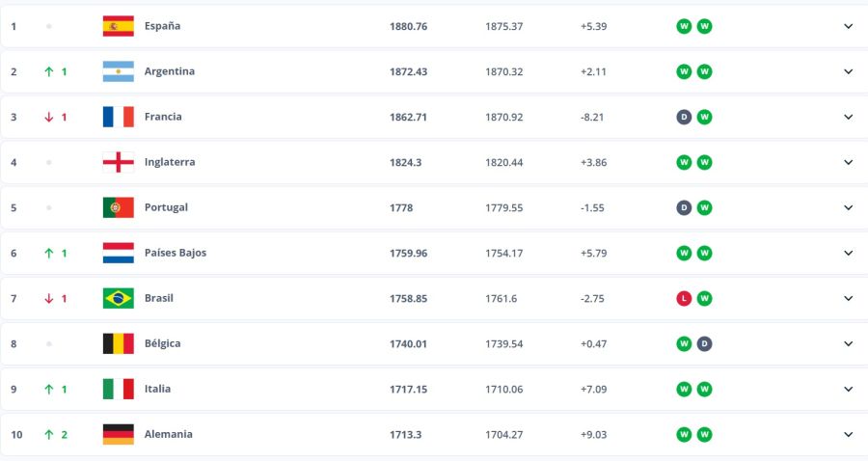Click Portugal's 1778 points value
The image size is (868, 461).
pos(403,207)
